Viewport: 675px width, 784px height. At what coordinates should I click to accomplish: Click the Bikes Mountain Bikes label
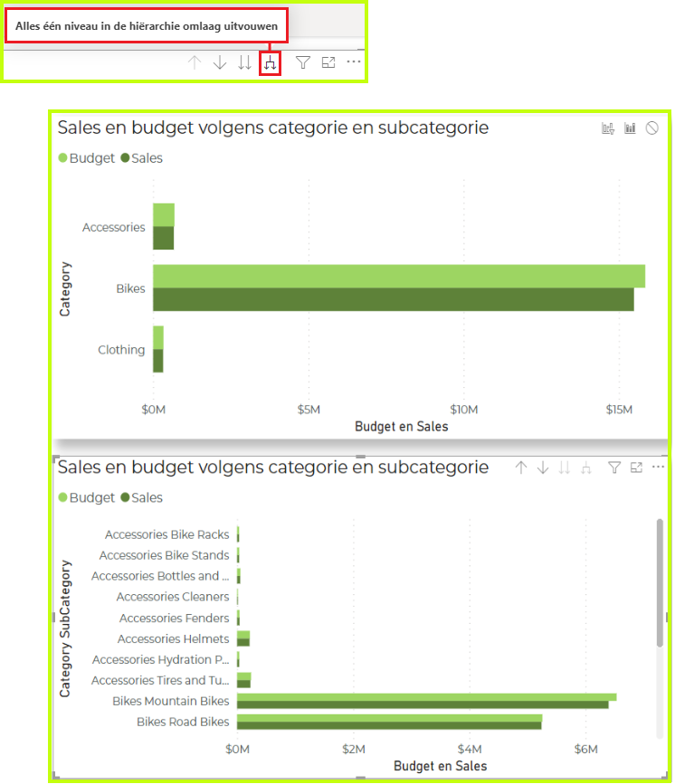171,702
